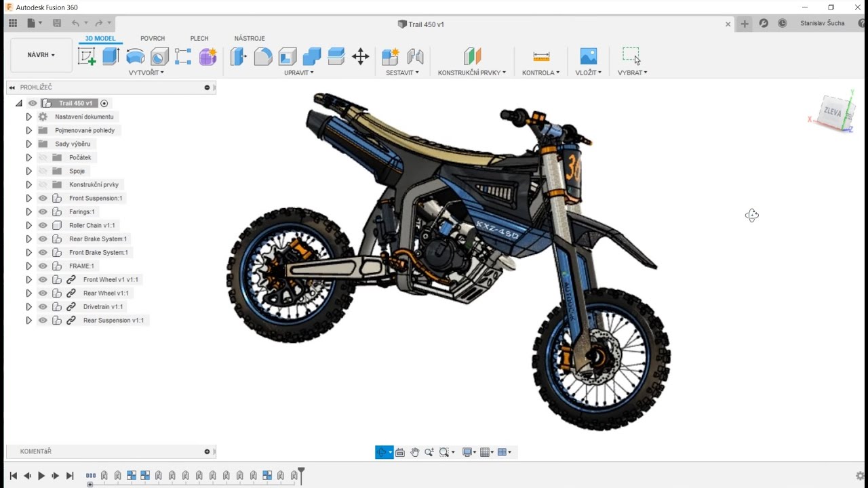The height and width of the screenshot is (488, 868).
Task: Select the Measure ruler tool
Action: (x=541, y=56)
